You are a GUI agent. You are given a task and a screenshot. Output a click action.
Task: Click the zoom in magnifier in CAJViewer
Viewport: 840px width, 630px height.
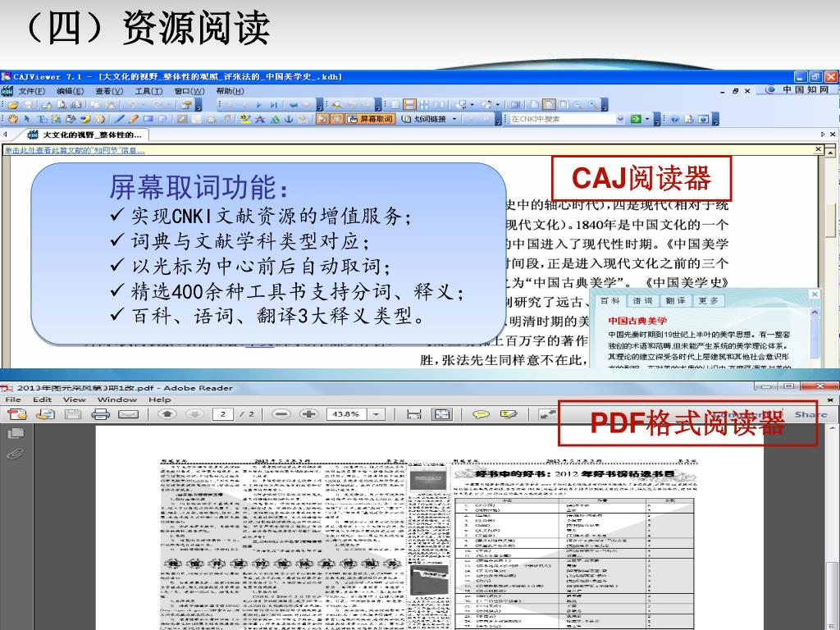click(x=592, y=105)
